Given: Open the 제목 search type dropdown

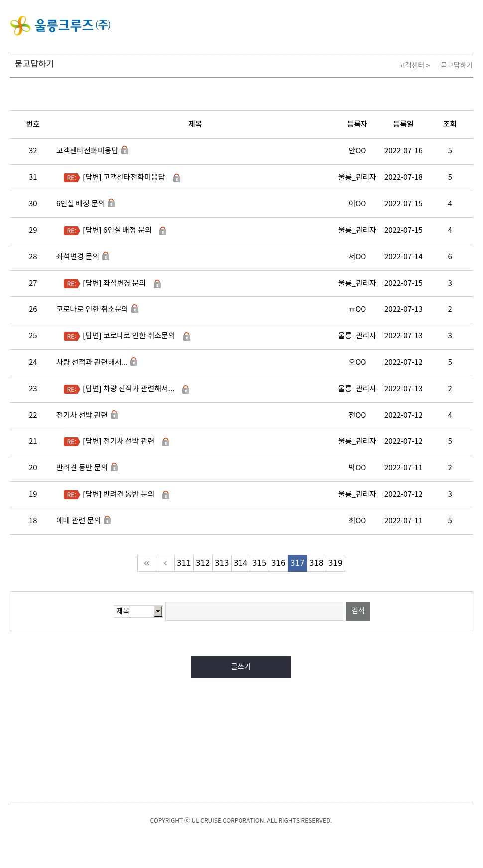Looking at the screenshot, I should click(138, 611).
